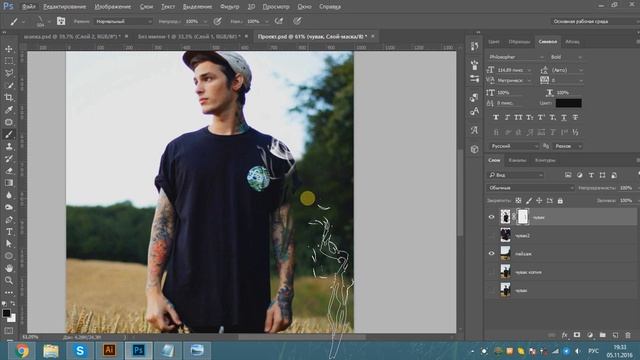Select the Eraser tool

click(x=9, y=171)
